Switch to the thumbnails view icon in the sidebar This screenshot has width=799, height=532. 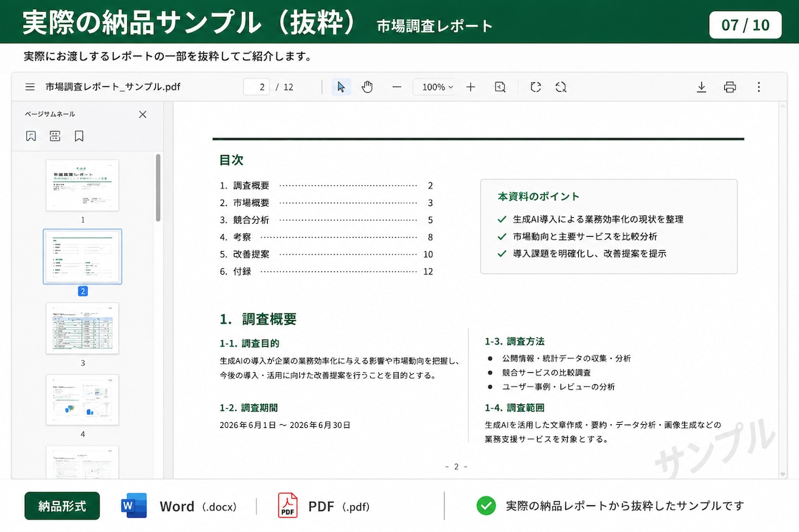pos(55,136)
